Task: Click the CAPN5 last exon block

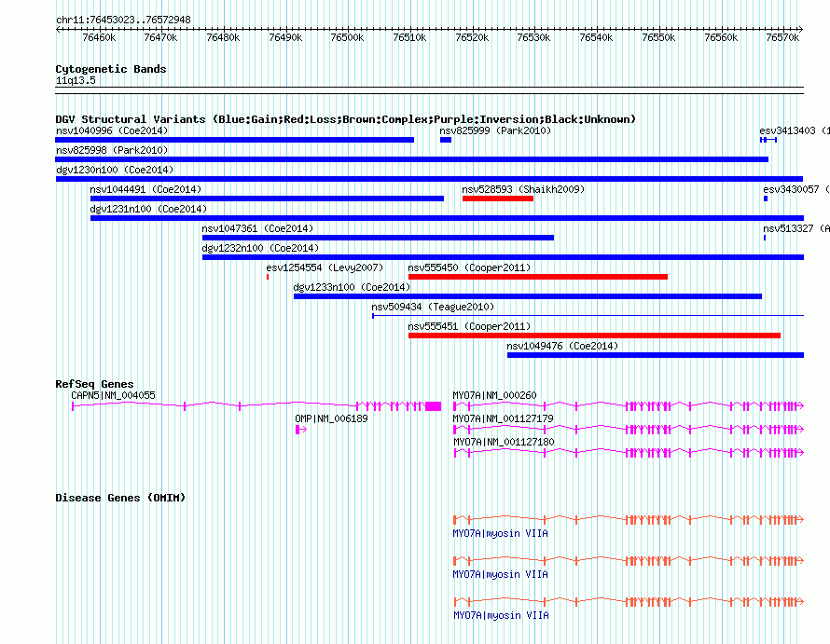Action: coord(433,406)
